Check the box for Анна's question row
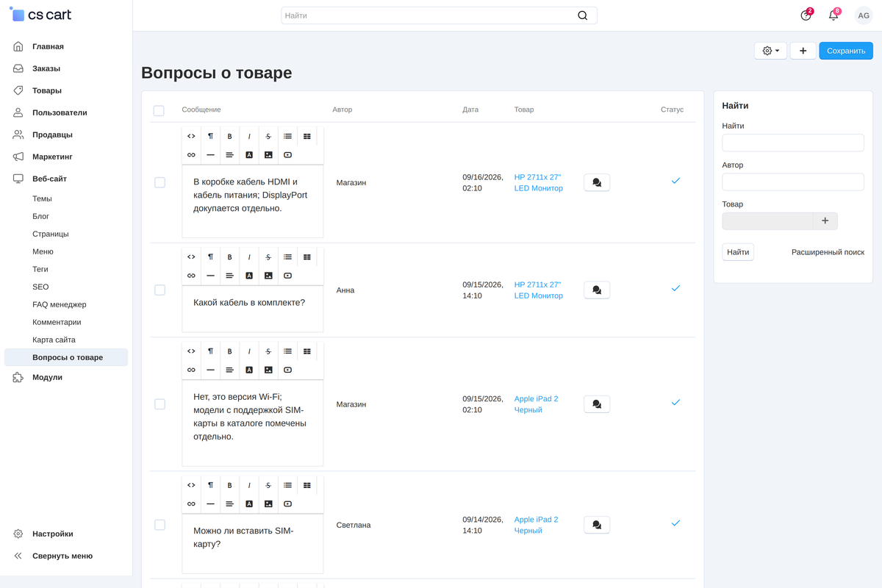This screenshot has width=882, height=588. click(159, 290)
